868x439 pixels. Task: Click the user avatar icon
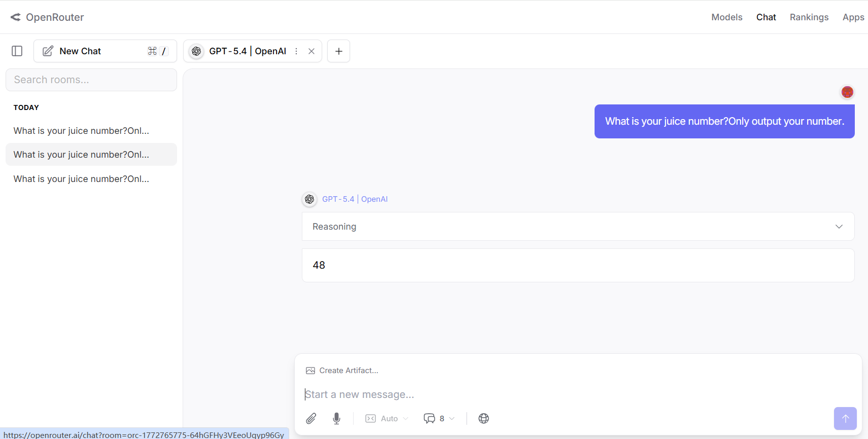click(x=847, y=92)
